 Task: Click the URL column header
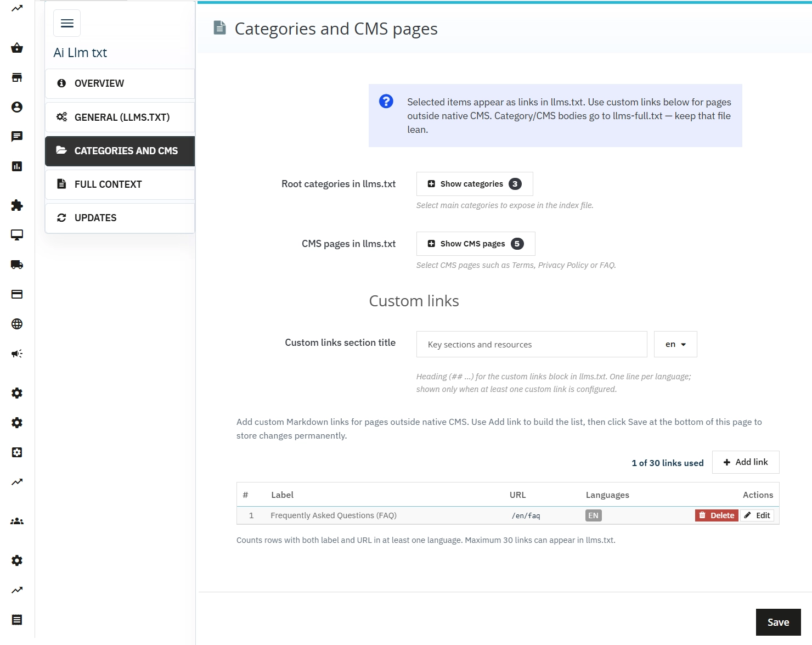pos(518,495)
